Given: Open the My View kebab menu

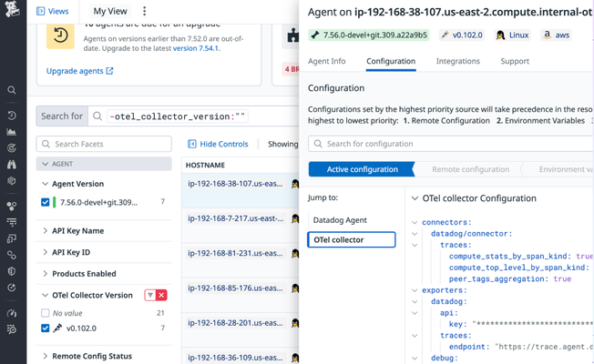Looking at the screenshot, I should pos(144,11).
